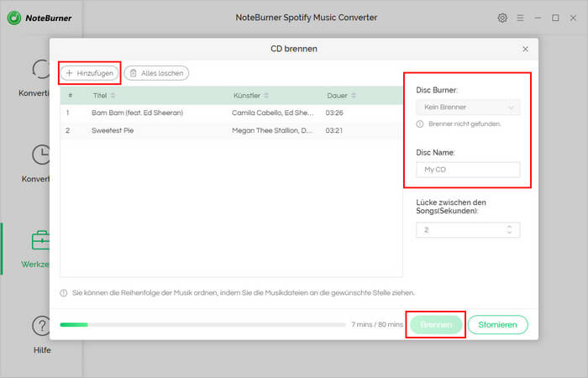Click the info icon next to Brenner nicht gefunden
This screenshot has height=378, width=588.
[420, 124]
